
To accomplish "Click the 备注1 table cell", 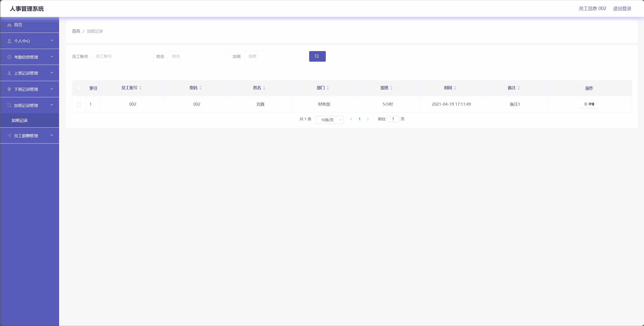I will pyautogui.click(x=515, y=104).
